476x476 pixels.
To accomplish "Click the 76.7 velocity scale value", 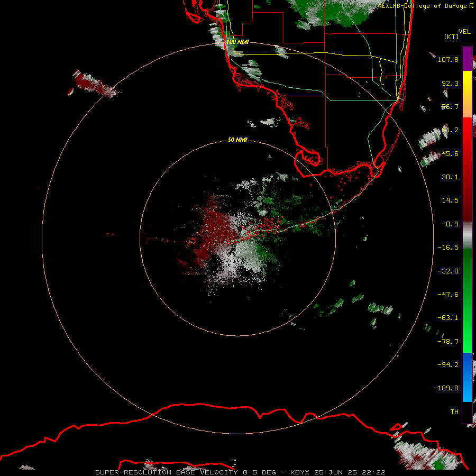I will [x=450, y=106].
